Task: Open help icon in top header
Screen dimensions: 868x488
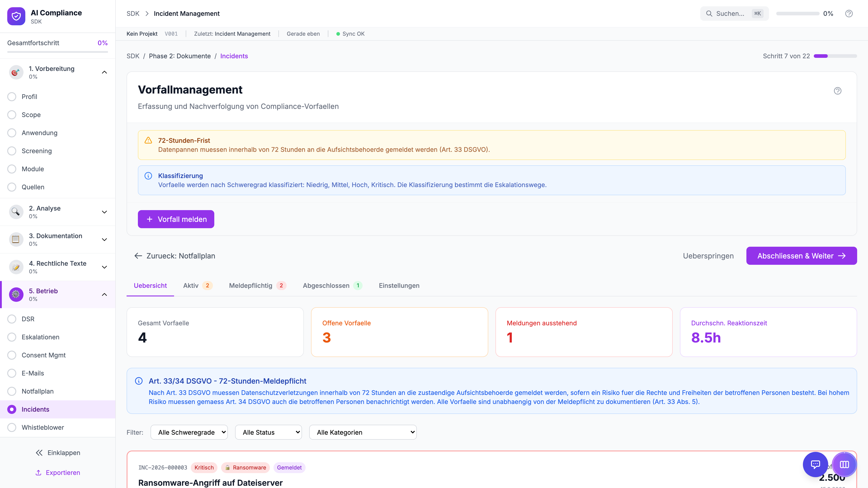Action: (x=849, y=14)
